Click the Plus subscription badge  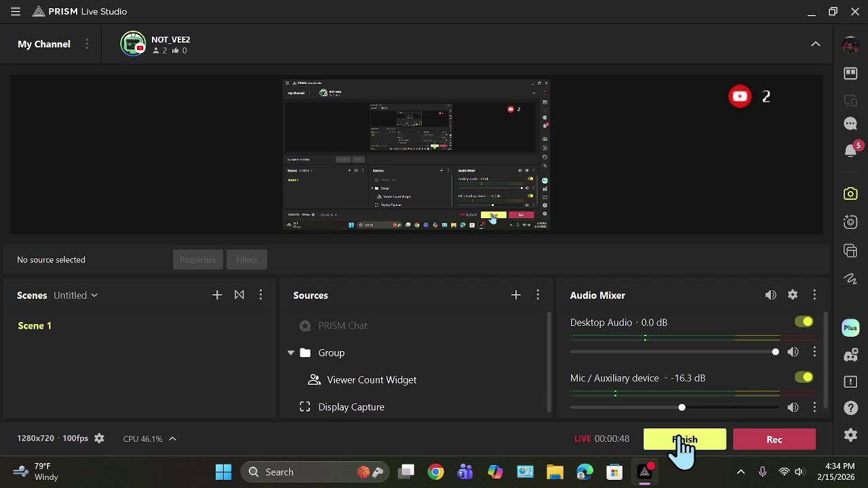tap(850, 328)
